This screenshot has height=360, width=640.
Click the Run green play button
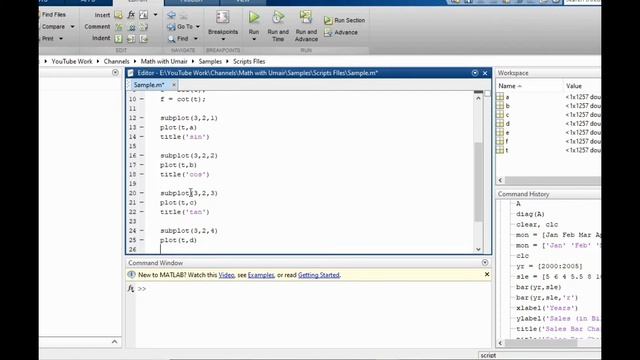[x=254, y=17]
